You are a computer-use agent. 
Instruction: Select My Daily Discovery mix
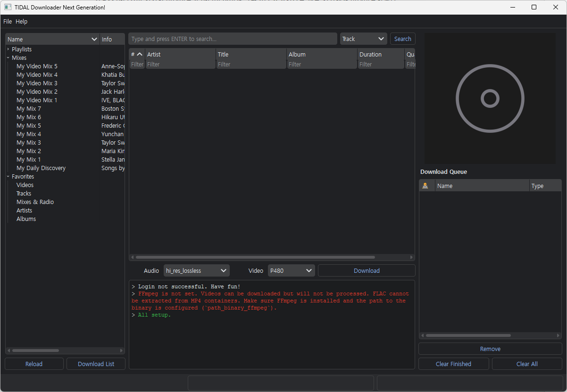pyautogui.click(x=41, y=168)
